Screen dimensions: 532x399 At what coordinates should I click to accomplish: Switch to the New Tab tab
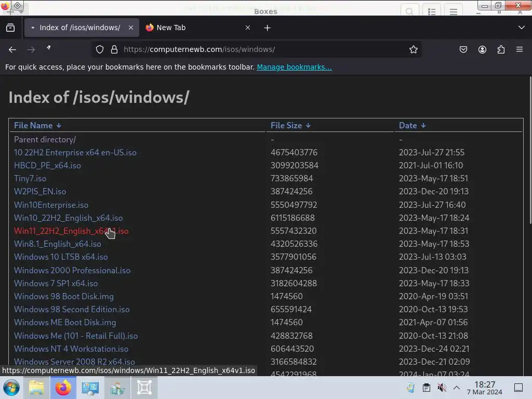coord(198,28)
